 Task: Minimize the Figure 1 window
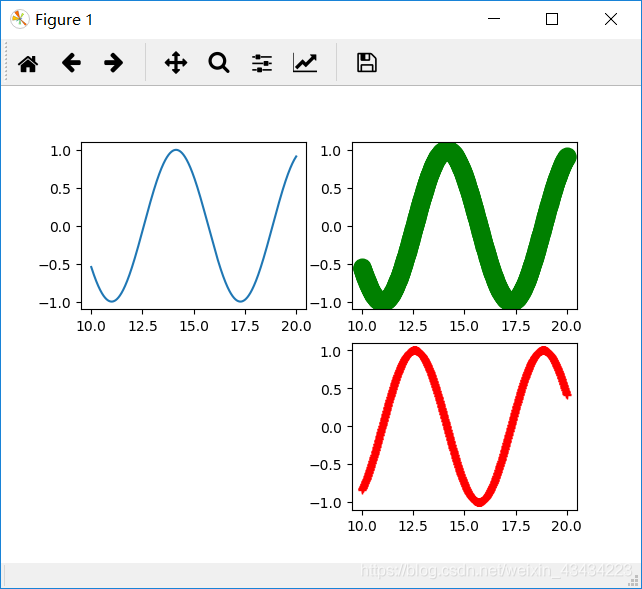[494, 19]
